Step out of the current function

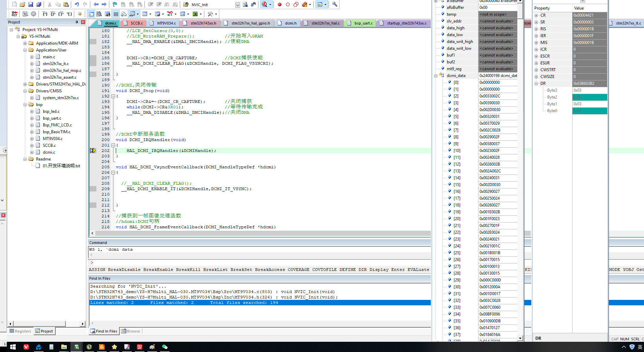tap(61, 14)
